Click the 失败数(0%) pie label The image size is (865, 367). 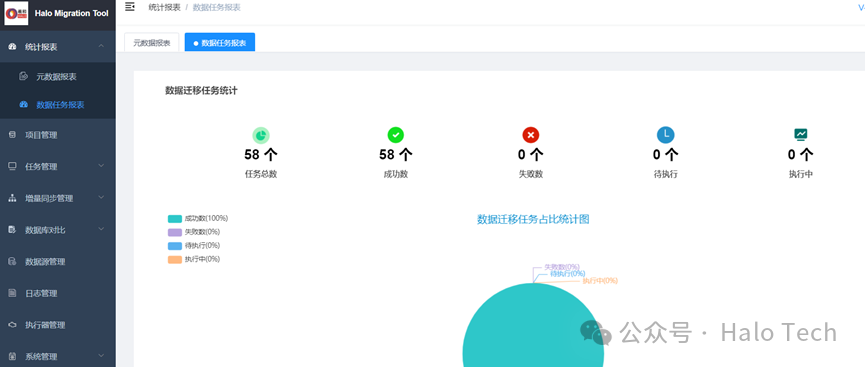562,267
